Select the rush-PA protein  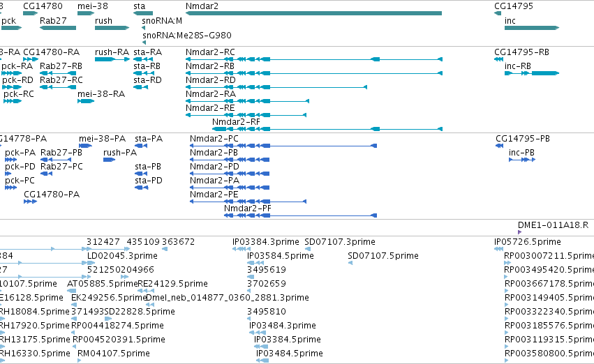click(x=109, y=160)
